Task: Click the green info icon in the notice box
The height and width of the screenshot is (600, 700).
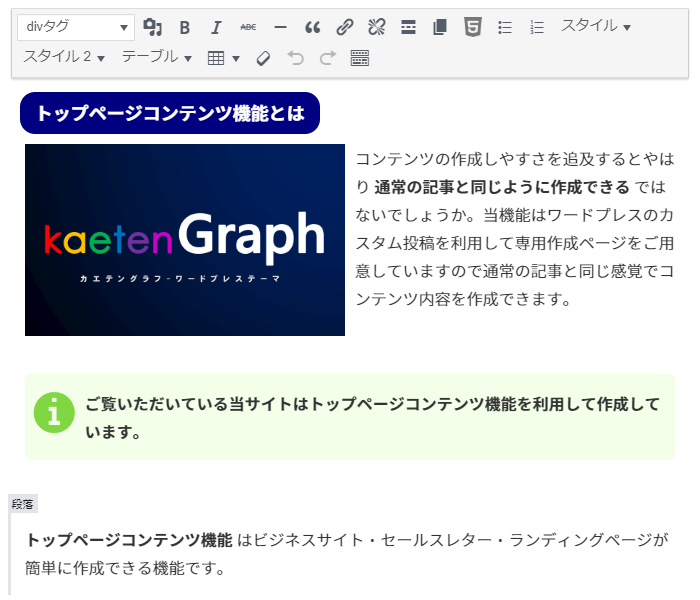Action: point(54,412)
